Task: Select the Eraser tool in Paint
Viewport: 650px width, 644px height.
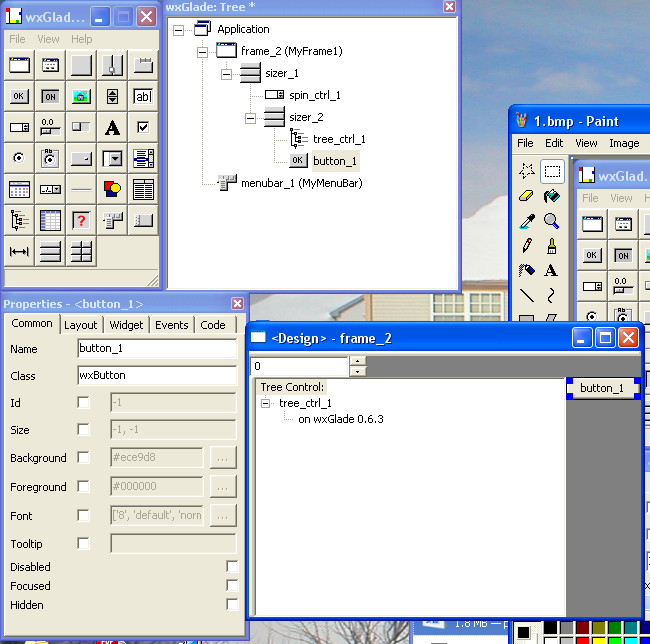Action: coord(527,197)
